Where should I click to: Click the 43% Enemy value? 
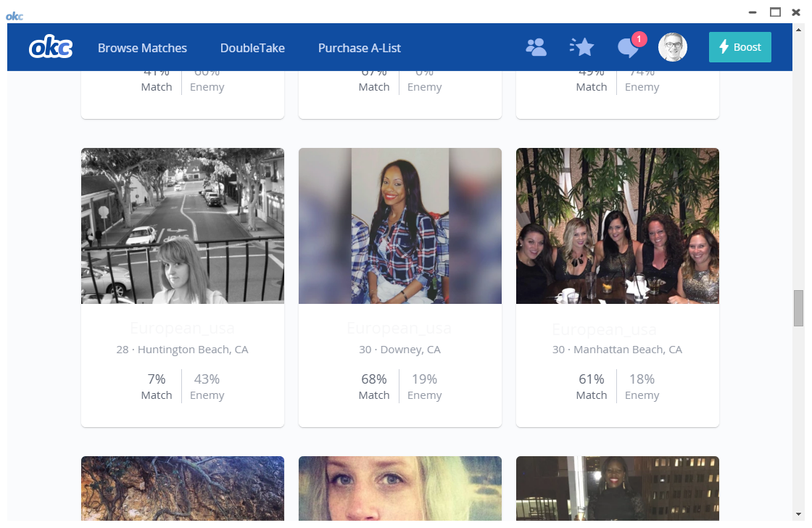point(207,379)
